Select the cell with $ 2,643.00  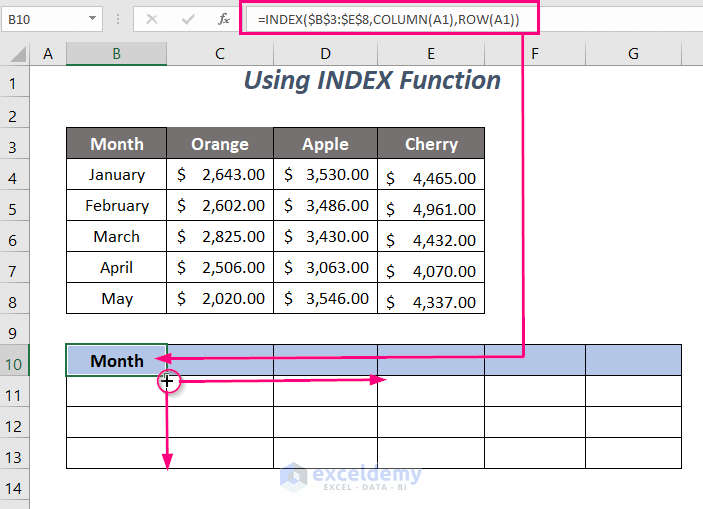220,174
